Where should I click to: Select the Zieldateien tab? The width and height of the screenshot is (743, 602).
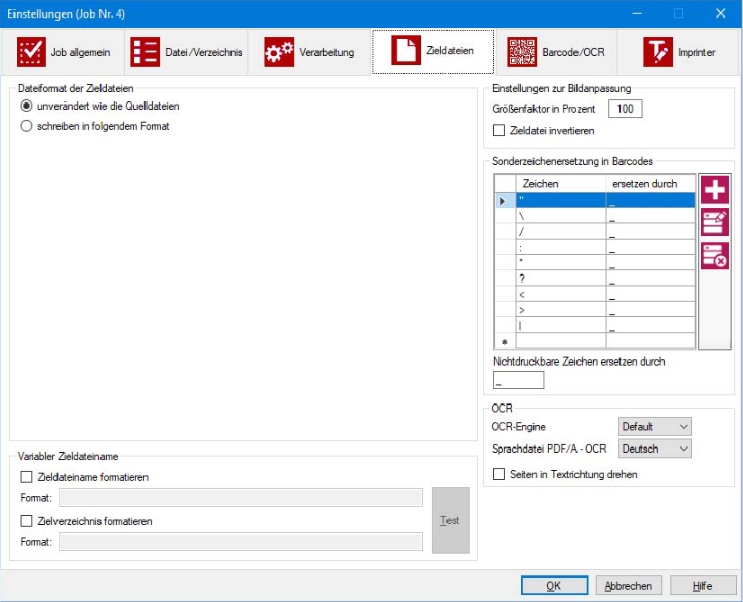433,51
